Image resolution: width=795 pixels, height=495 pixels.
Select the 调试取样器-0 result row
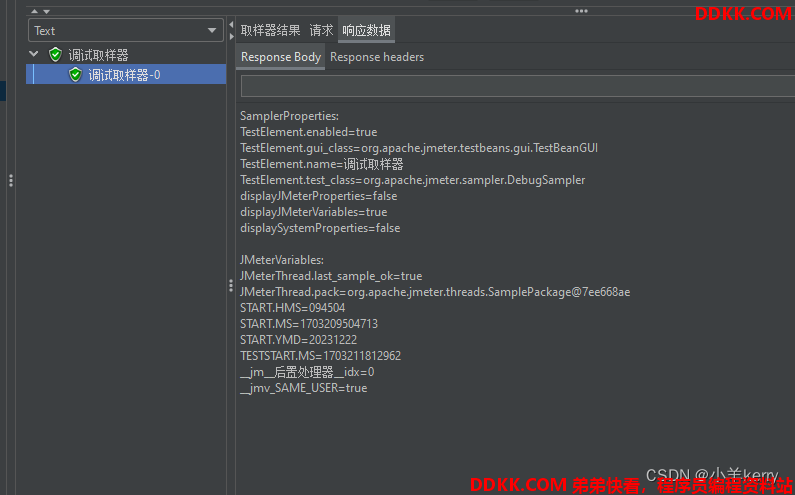click(126, 75)
